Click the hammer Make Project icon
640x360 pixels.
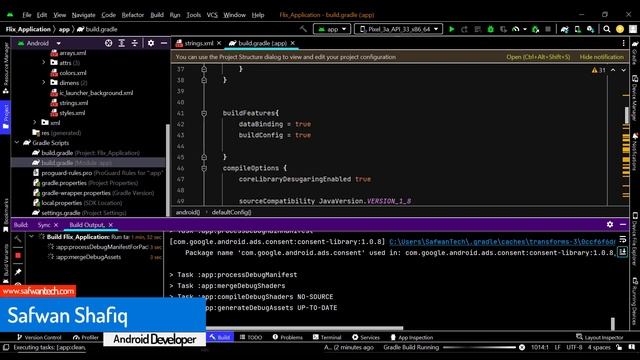point(303,29)
